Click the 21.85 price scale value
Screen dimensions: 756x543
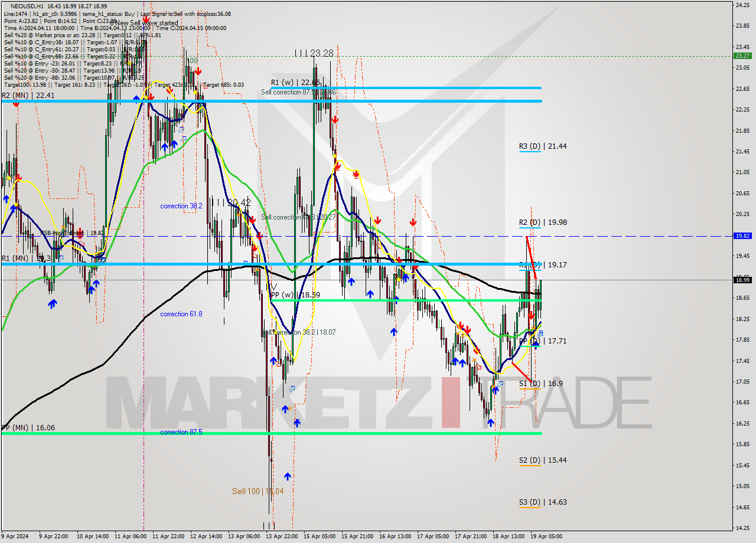point(742,130)
